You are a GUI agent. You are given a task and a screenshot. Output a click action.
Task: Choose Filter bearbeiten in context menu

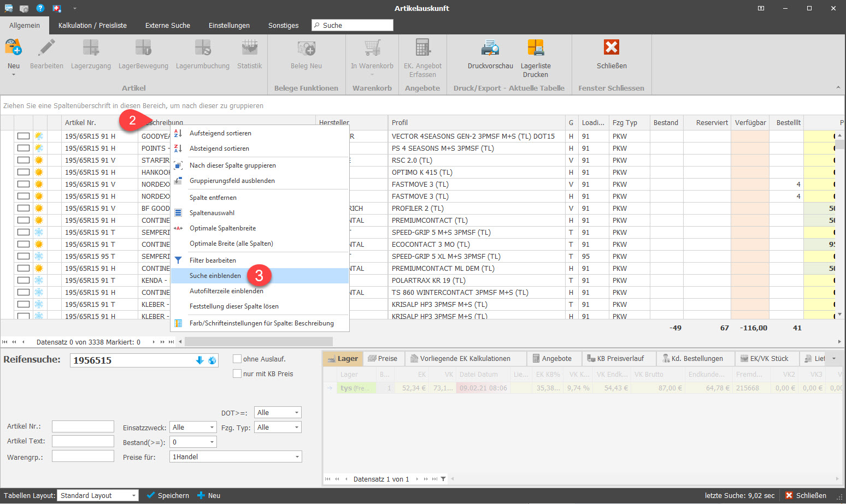(260, 260)
